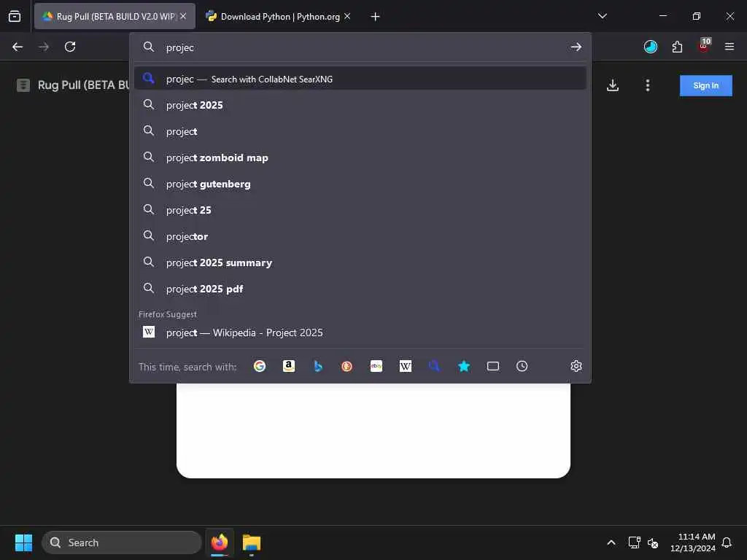Screen dimensions: 747x560
Task: Choose suggestion projector
Action: (x=360, y=236)
